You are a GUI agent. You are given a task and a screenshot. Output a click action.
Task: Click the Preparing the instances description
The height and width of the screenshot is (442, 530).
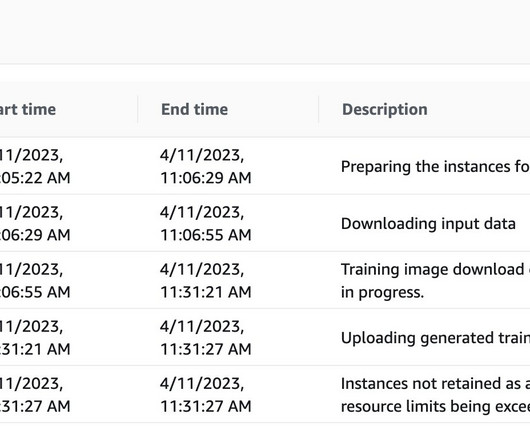(x=435, y=167)
